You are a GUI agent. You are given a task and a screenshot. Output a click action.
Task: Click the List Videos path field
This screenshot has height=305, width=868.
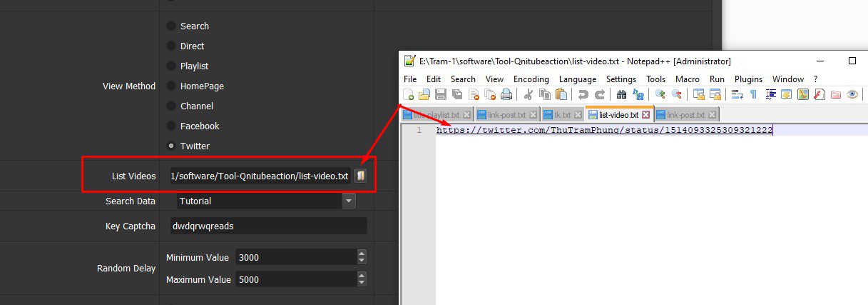(260, 176)
